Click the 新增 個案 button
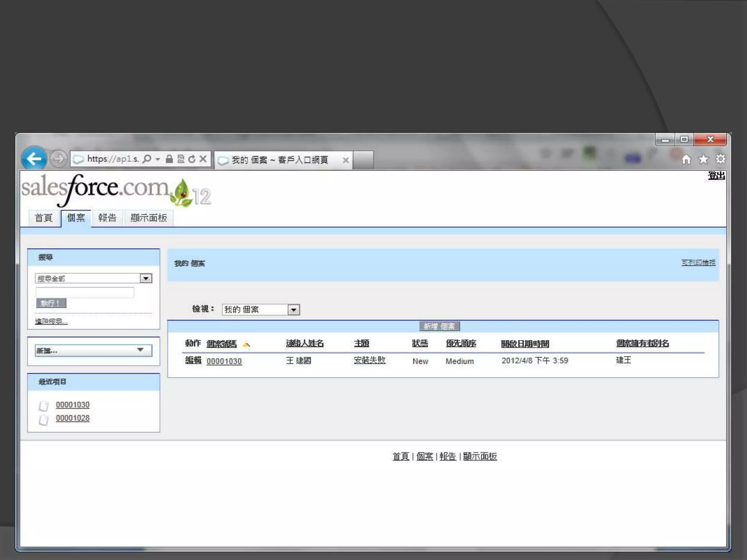 (440, 326)
